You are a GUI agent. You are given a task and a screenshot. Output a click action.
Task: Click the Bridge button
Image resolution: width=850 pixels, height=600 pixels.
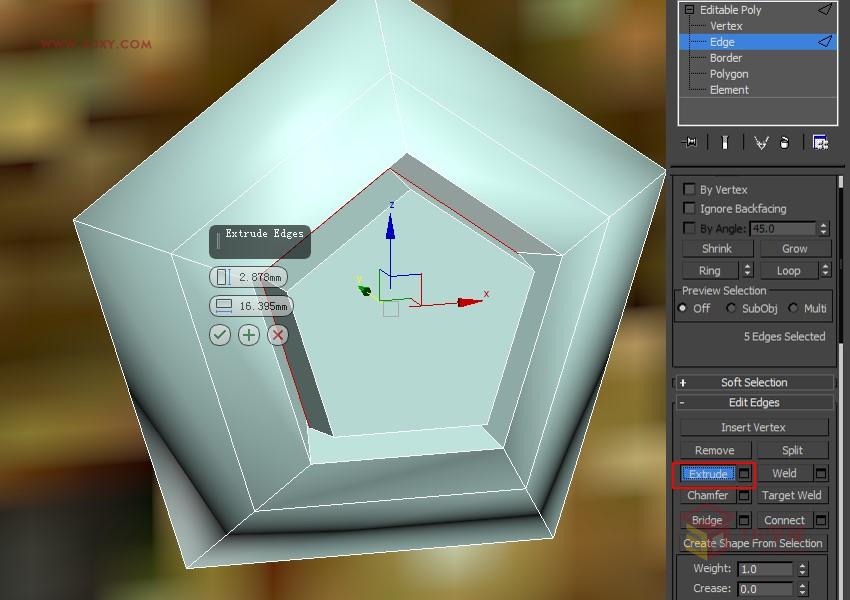pyautogui.click(x=710, y=519)
